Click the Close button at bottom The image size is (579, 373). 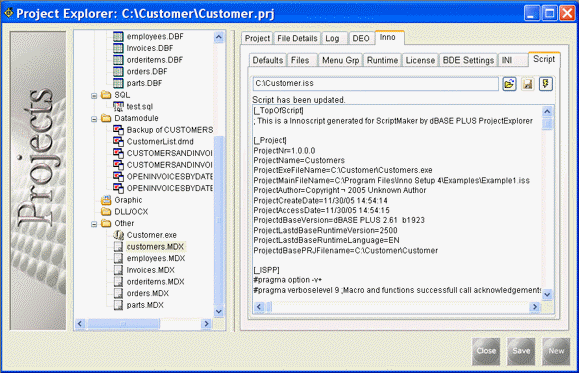486,351
